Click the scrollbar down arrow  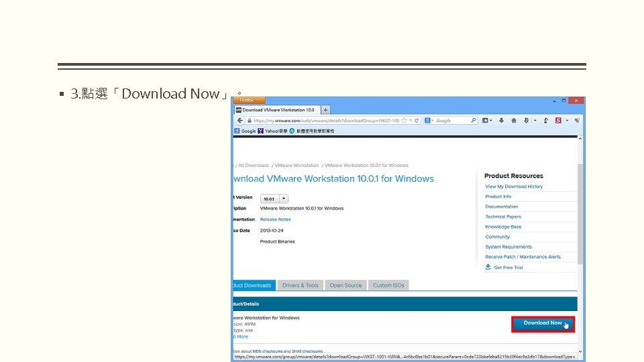click(x=580, y=351)
